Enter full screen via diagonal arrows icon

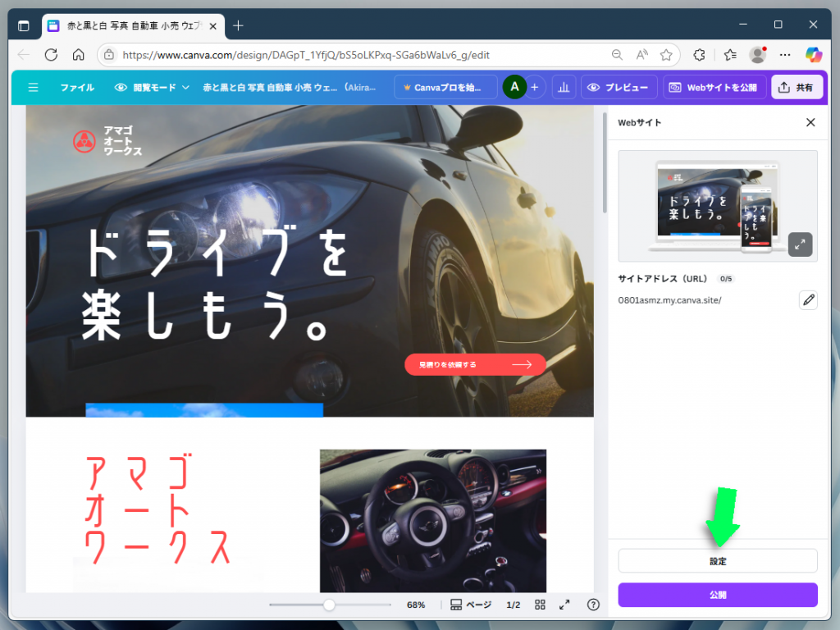coord(564,605)
